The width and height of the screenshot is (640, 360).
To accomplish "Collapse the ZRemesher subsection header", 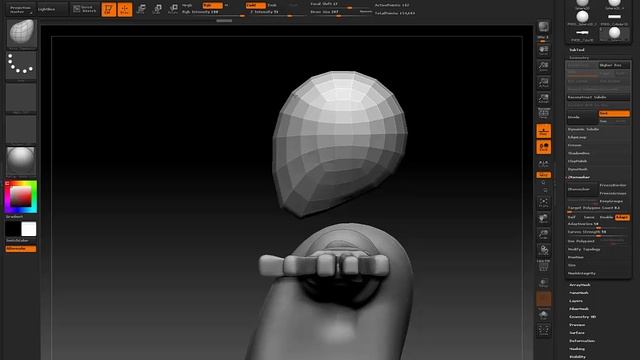I will (x=579, y=177).
